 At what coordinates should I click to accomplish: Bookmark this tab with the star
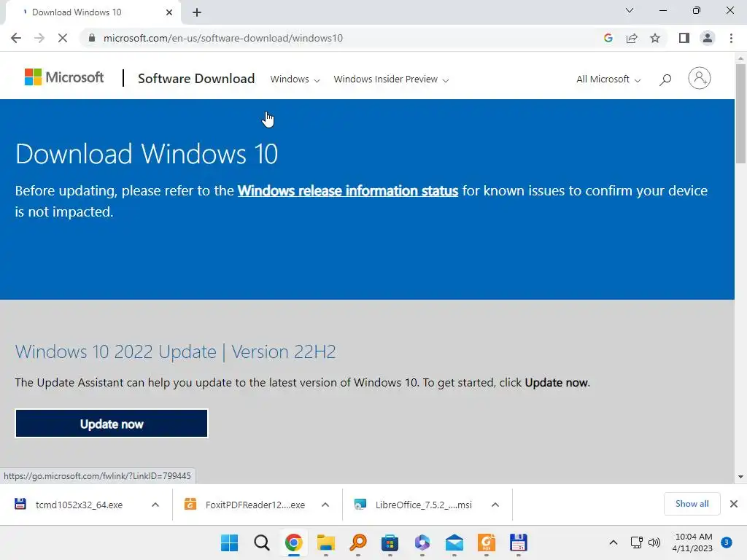(655, 38)
